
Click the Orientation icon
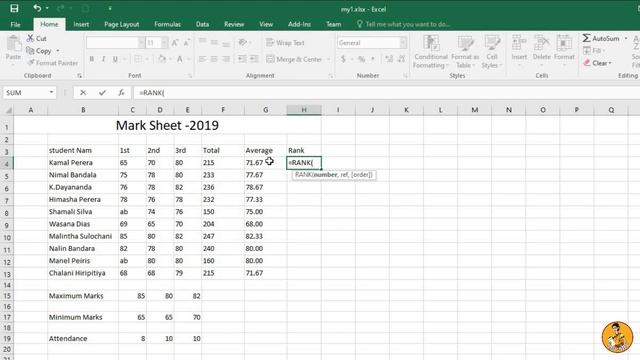click(x=242, y=42)
